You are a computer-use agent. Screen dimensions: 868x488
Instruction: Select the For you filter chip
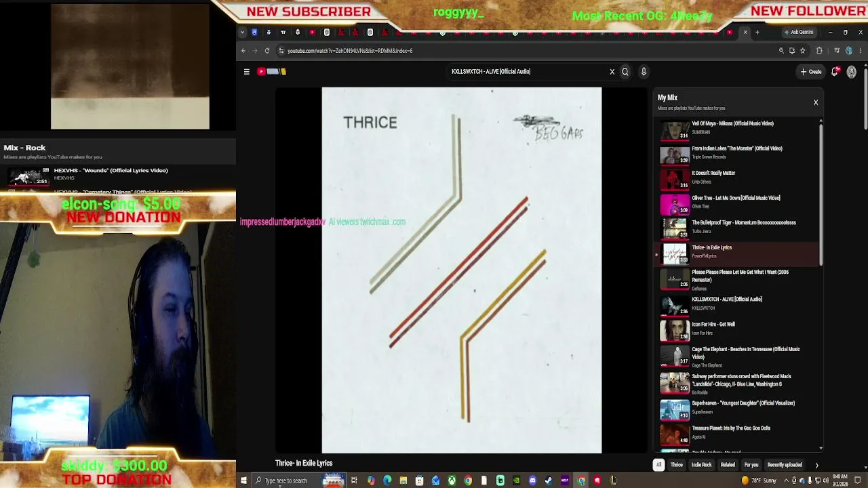tap(751, 465)
